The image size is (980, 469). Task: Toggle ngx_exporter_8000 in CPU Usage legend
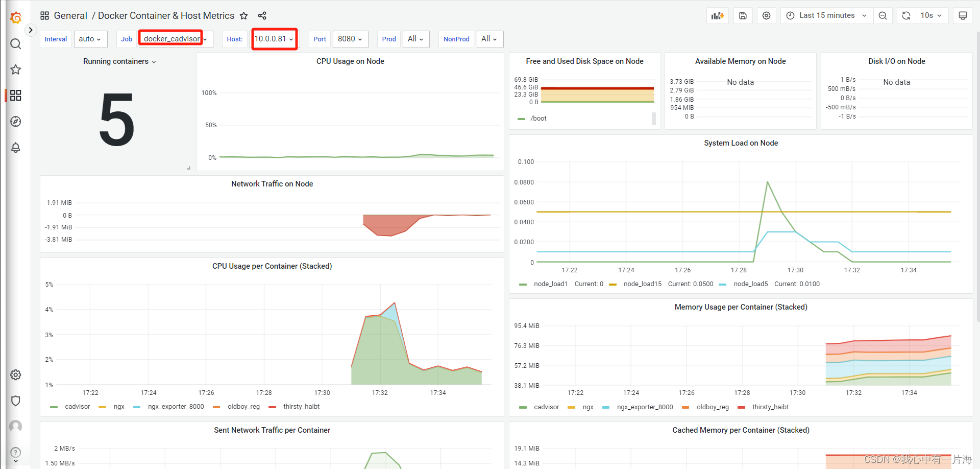(176, 407)
